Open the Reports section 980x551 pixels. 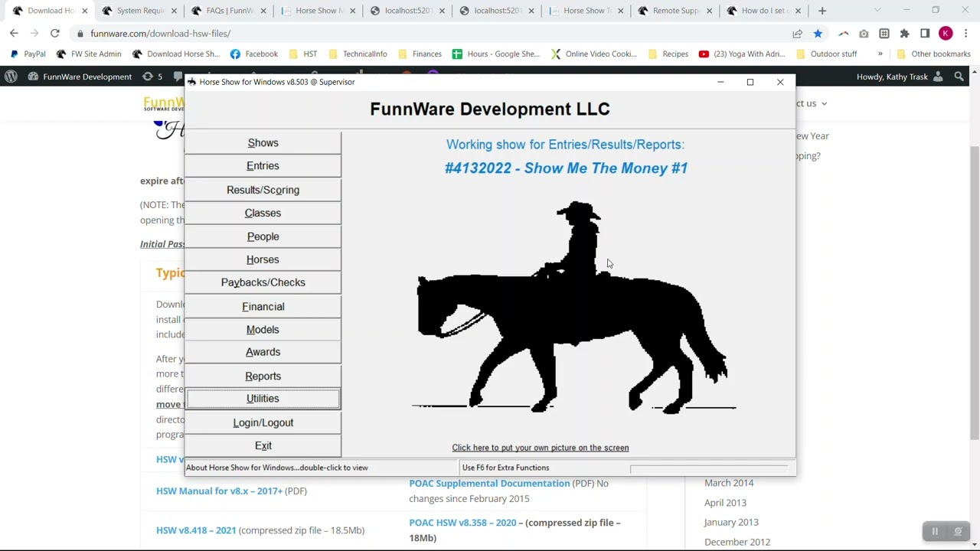pyautogui.click(x=263, y=376)
